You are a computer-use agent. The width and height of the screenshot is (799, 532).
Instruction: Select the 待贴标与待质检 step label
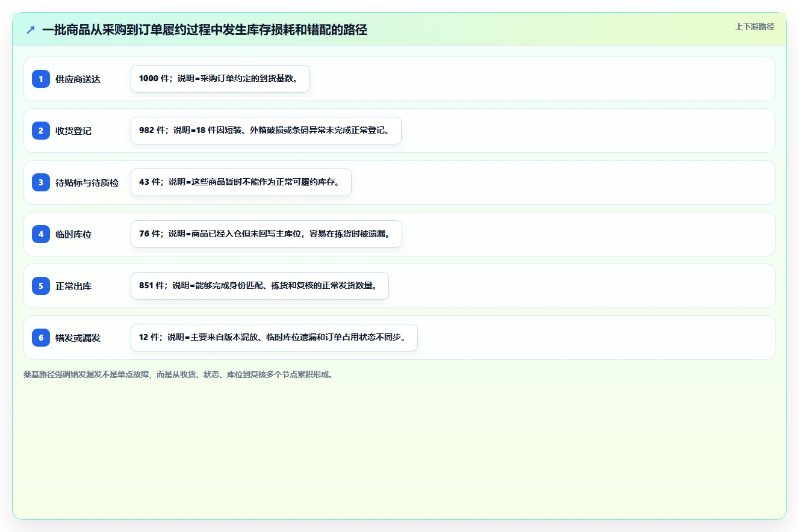click(87, 182)
